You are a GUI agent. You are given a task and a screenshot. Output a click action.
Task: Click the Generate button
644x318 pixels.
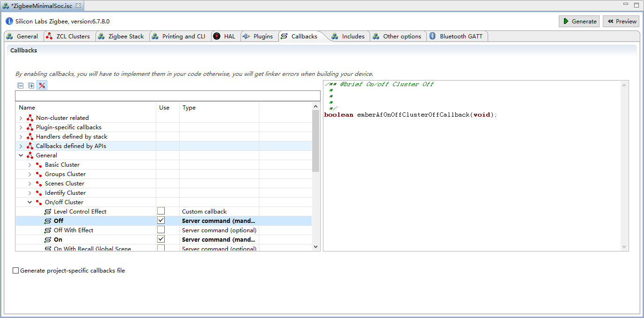point(579,21)
